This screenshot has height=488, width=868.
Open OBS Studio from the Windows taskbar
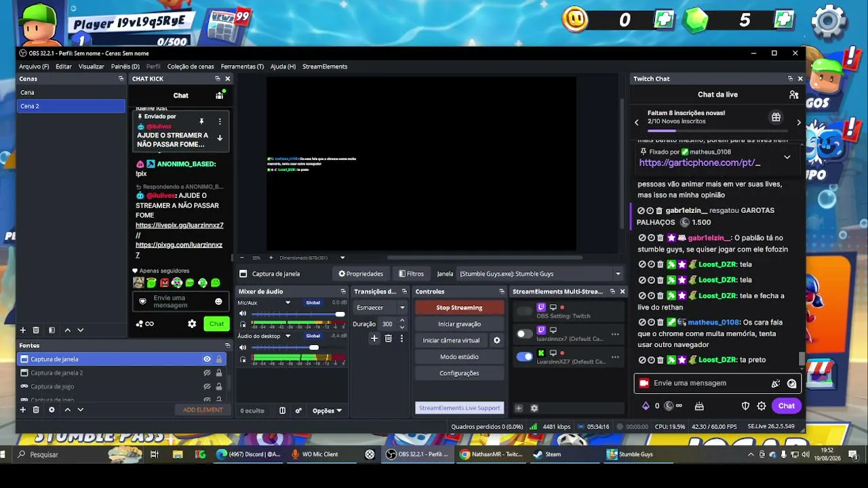click(x=418, y=454)
